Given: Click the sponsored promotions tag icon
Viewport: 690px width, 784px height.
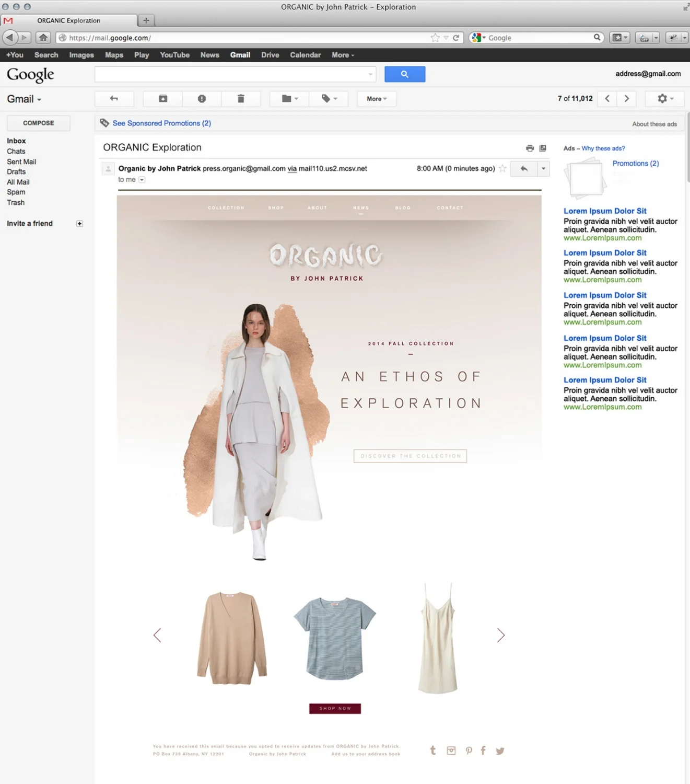Looking at the screenshot, I should click(x=104, y=123).
